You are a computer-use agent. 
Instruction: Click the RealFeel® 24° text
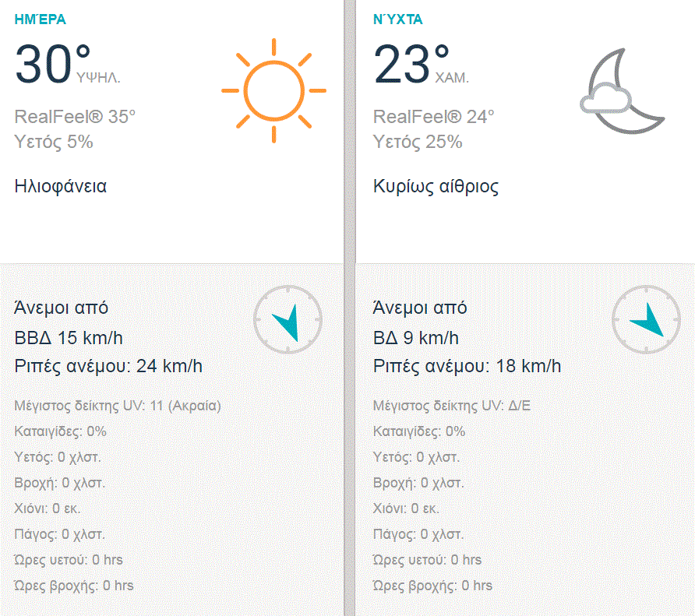click(x=434, y=117)
